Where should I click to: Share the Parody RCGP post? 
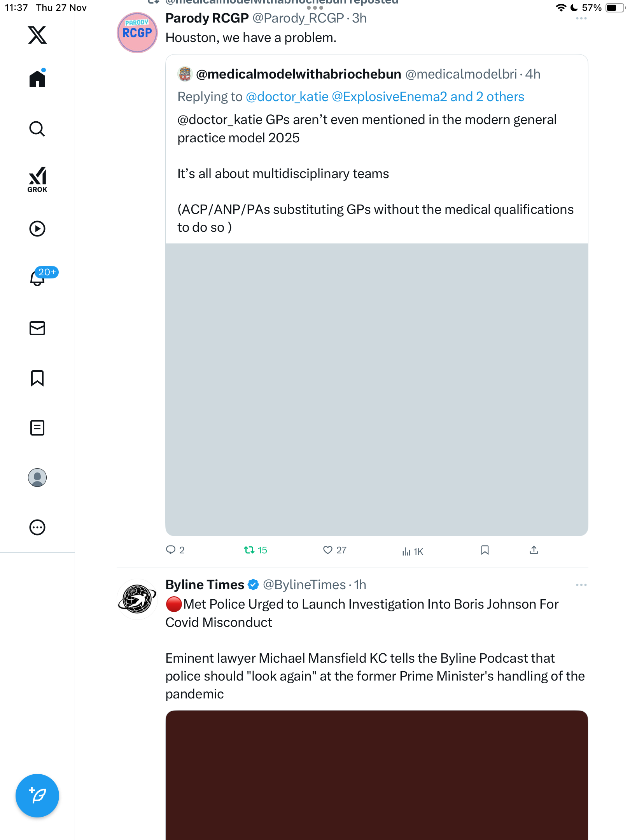(x=534, y=550)
